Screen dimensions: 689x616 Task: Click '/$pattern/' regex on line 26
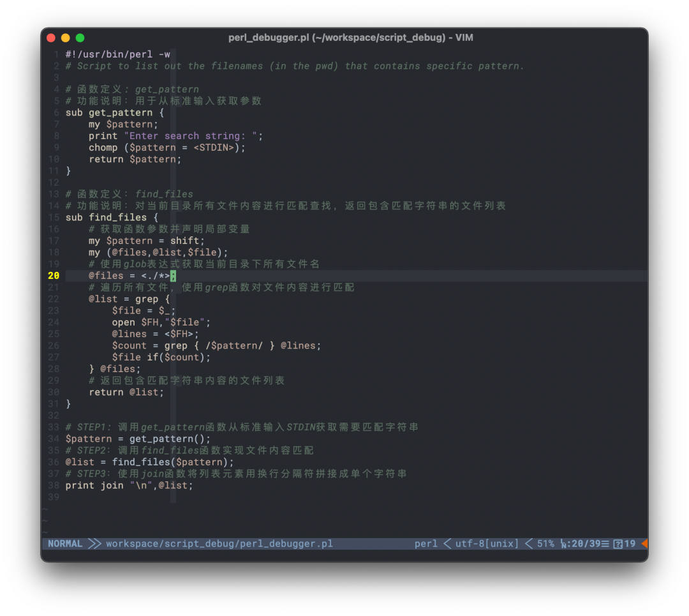click(233, 345)
